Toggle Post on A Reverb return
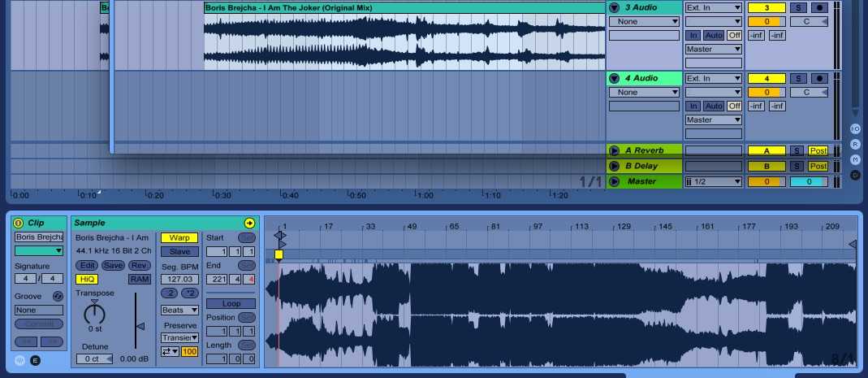This screenshot has width=868, height=378. 818,150
